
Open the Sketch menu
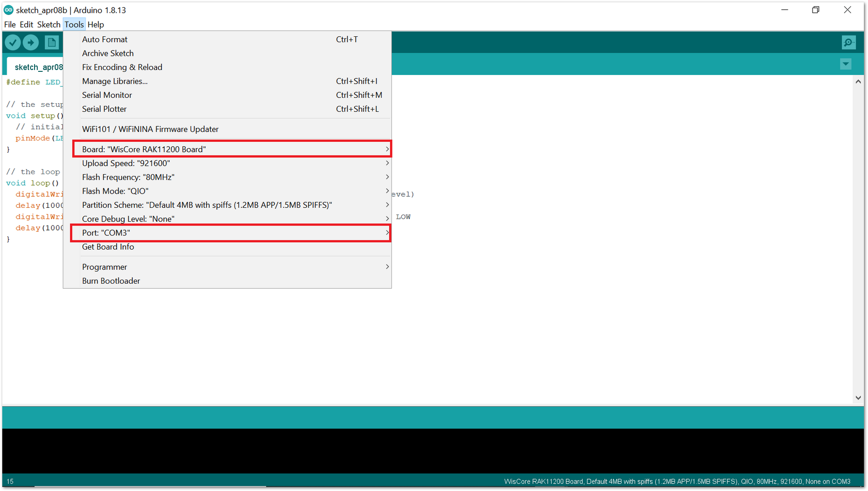[49, 25]
